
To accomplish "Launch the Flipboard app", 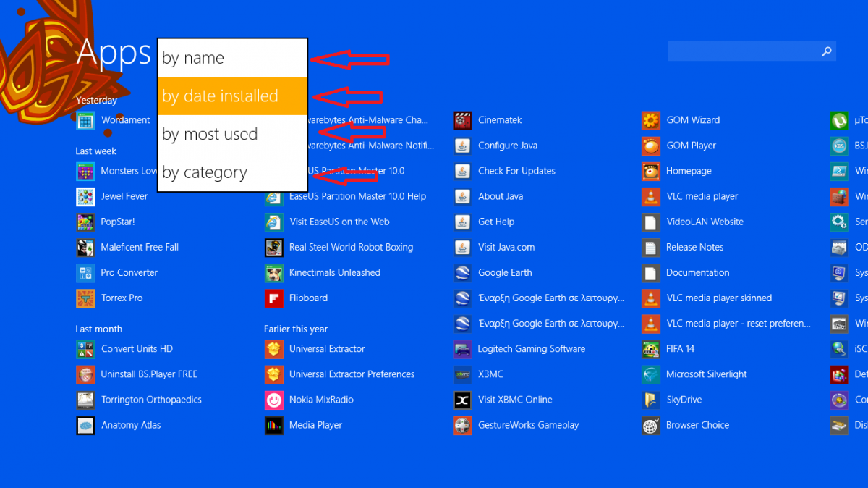I will (x=297, y=298).
